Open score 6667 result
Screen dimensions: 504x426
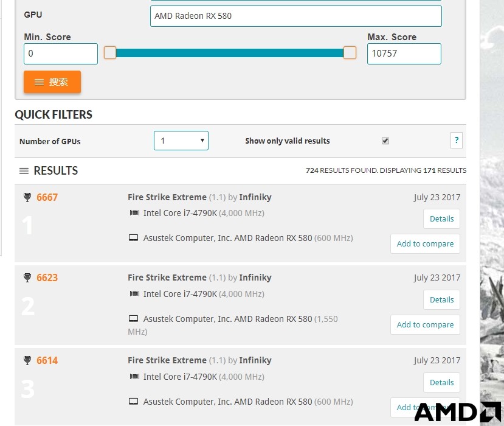pos(47,197)
